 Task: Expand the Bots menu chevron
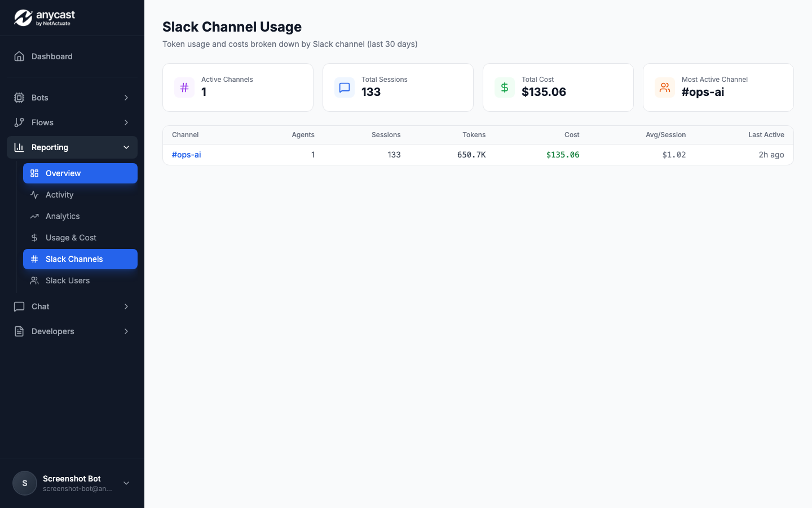point(126,98)
